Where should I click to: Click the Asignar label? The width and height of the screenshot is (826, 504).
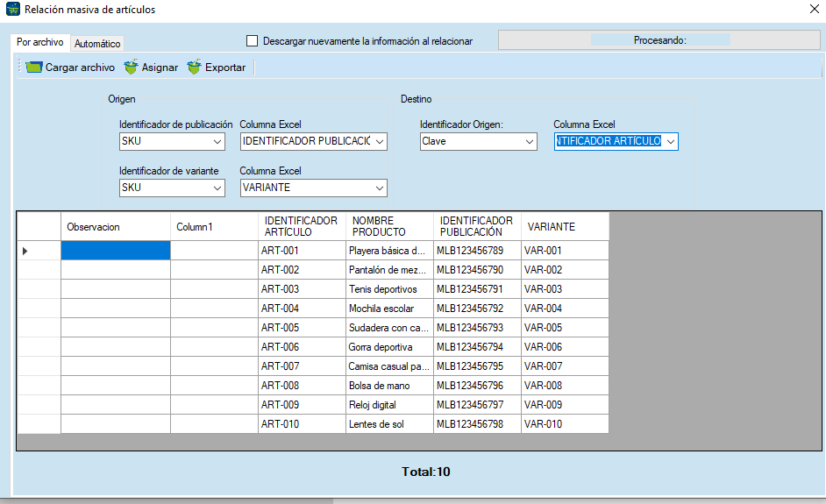pyautogui.click(x=160, y=67)
